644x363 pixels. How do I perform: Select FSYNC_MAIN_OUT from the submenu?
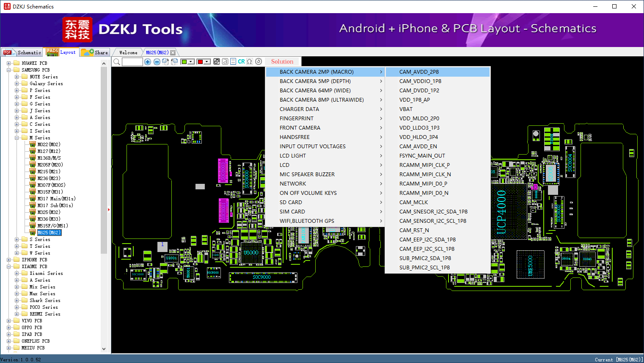(438, 156)
